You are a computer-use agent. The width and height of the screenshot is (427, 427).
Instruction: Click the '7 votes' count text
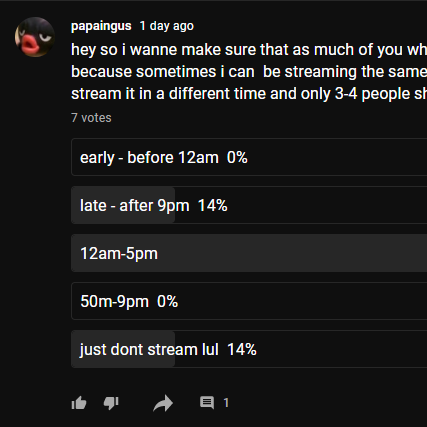tap(91, 118)
